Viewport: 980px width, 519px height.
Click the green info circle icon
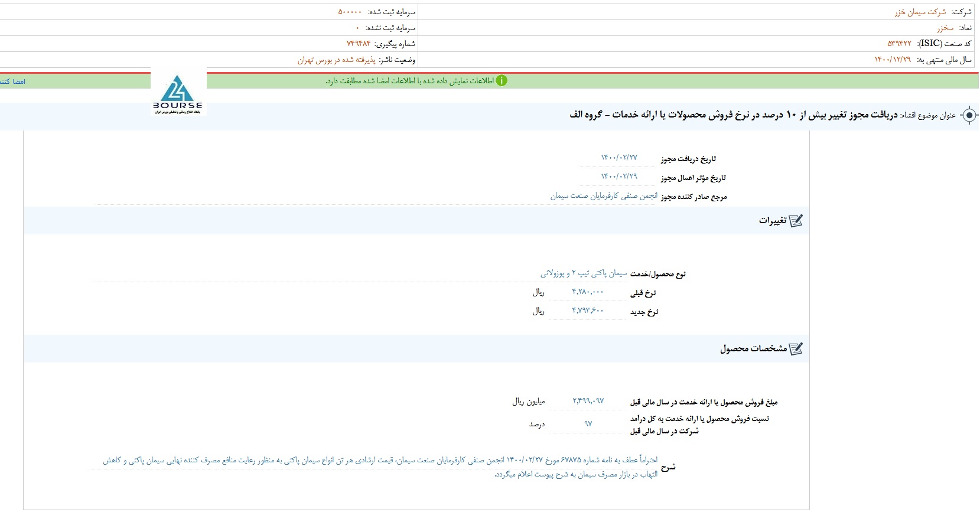tap(502, 81)
